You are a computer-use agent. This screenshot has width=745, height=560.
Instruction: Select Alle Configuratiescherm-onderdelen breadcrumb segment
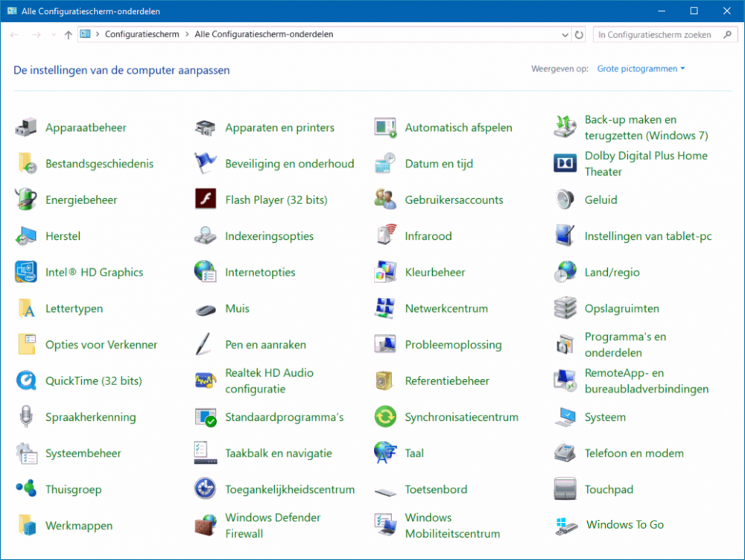point(264,34)
